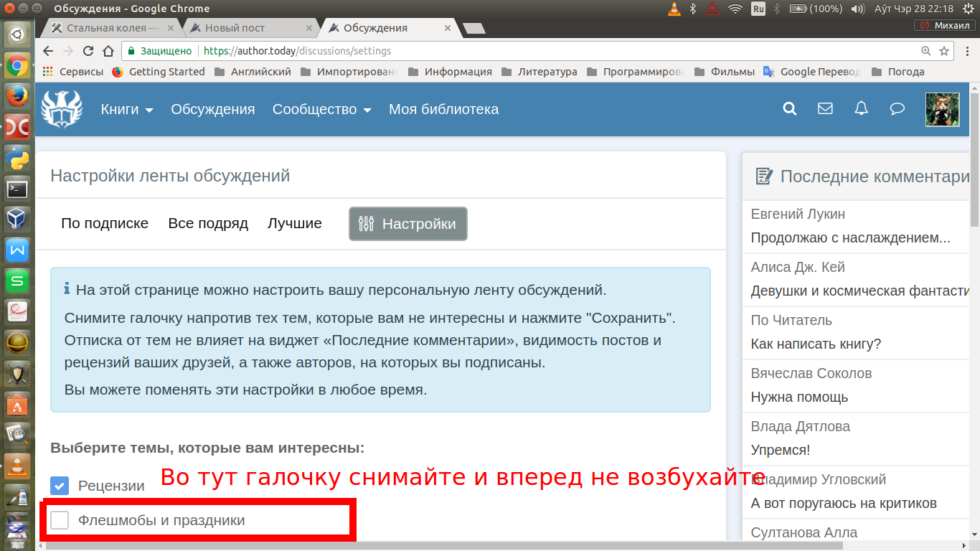Expand the Книги dropdown menu
This screenshot has width=980, height=551.
(x=127, y=109)
